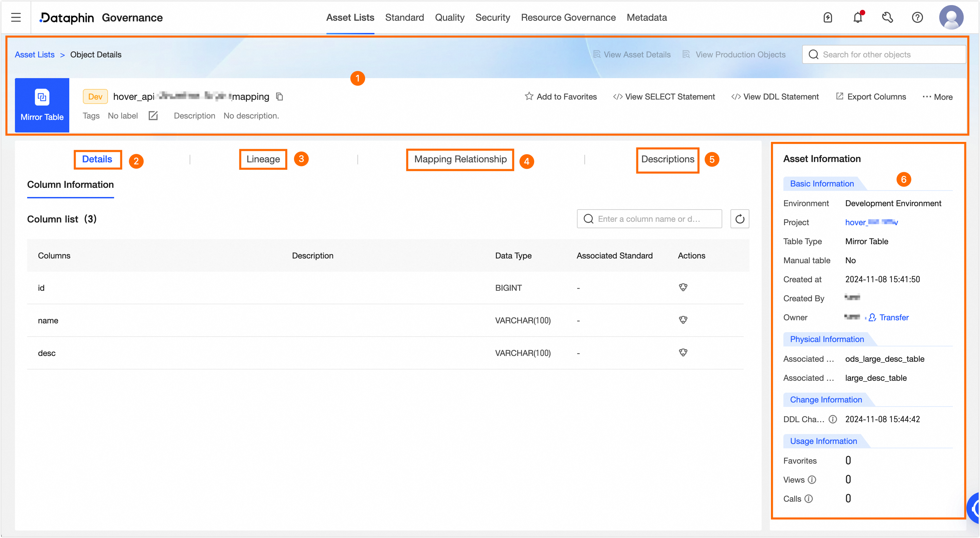The width and height of the screenshot is (980, 538).
Task: Focus the Search for other objects field
Action: [x=884, y=54]
